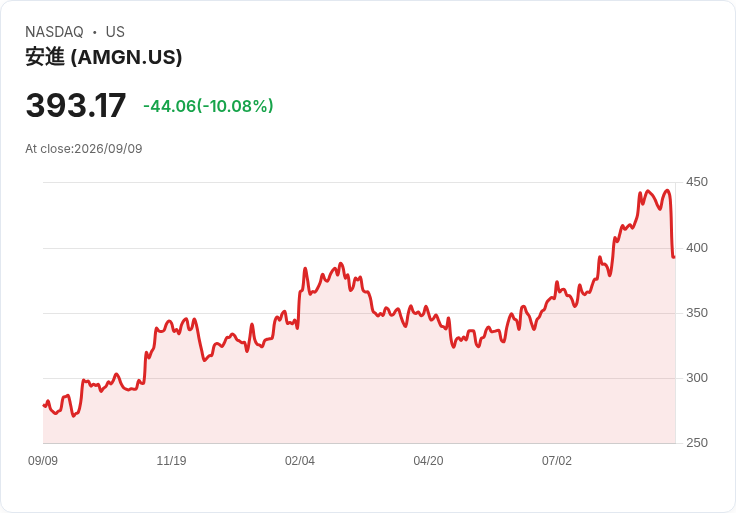Click the 04/20 x-axis date label
Viewport: 736px width, 513px height.
tap(428, 461)
